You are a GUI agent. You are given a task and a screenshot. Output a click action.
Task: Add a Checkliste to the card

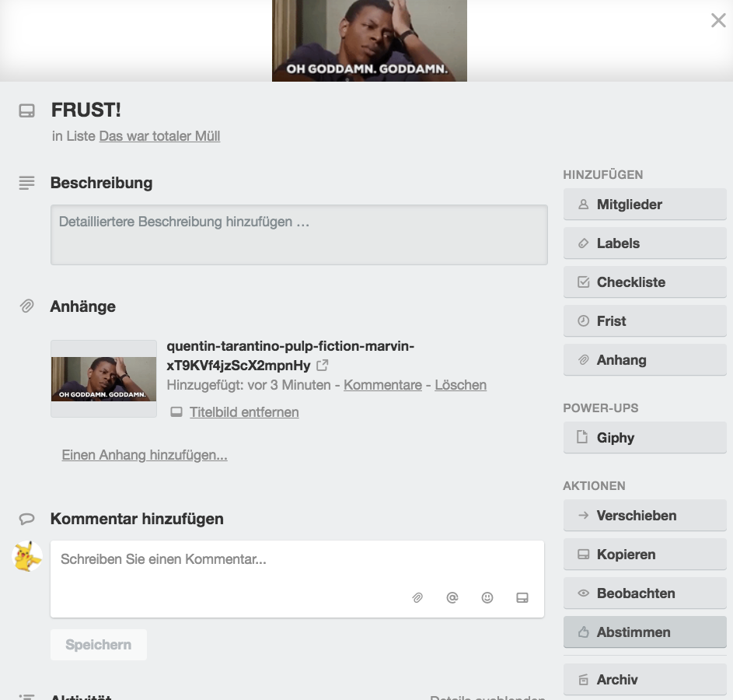(x=644, y=282)
